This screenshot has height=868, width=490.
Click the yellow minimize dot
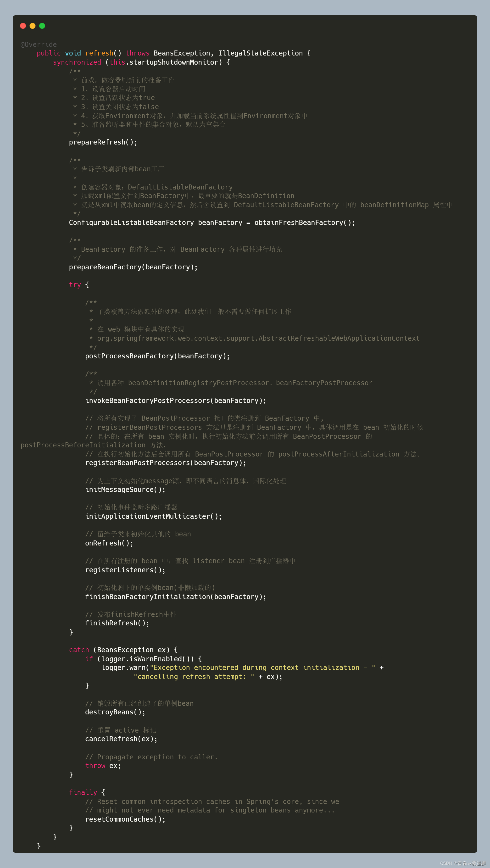pyautogui.click(x=32, y=26)
